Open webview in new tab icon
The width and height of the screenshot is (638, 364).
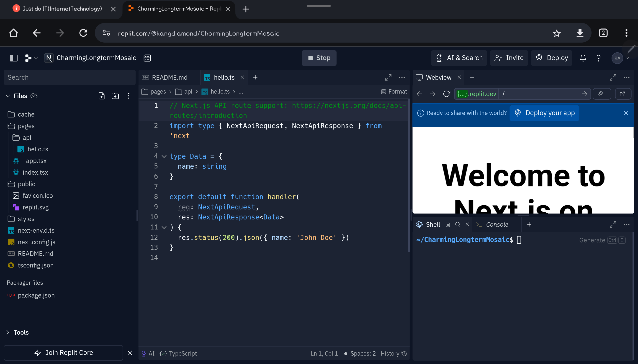[623, 94]
